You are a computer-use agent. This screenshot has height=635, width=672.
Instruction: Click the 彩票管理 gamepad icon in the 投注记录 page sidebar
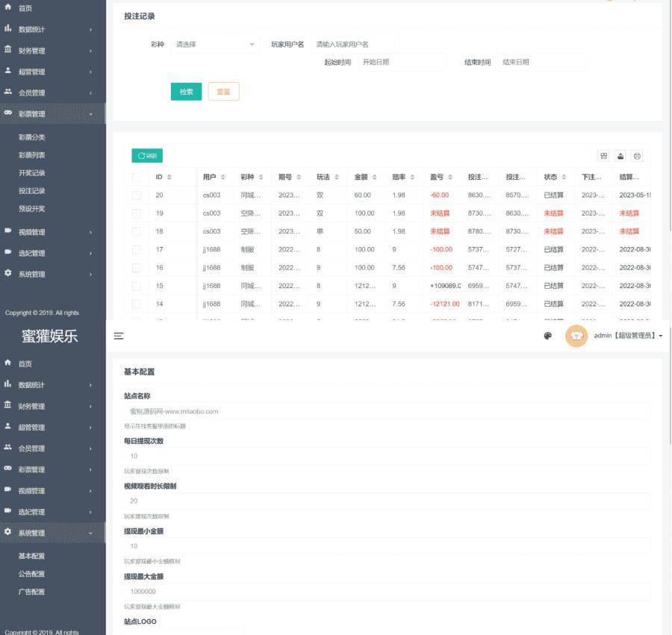pos(7,113)
